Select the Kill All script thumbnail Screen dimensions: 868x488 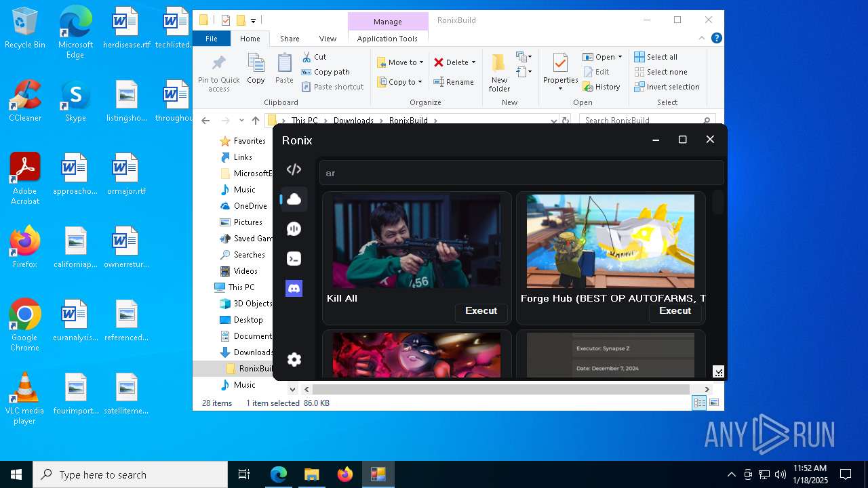(416, 242)
